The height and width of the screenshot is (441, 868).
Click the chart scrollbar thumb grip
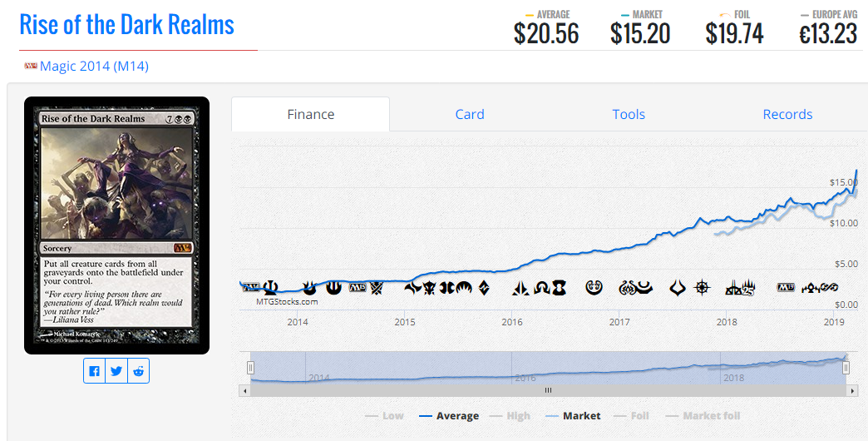[x=548, y=390]
